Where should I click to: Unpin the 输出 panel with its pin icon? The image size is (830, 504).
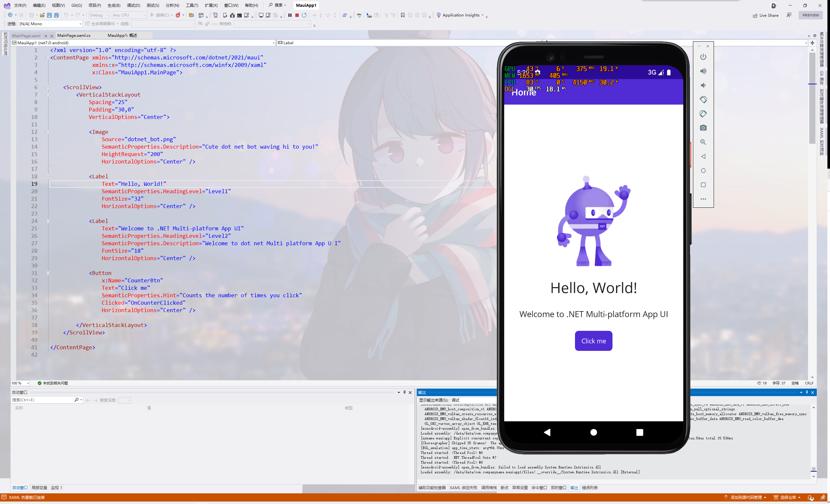tap(806, 392)
